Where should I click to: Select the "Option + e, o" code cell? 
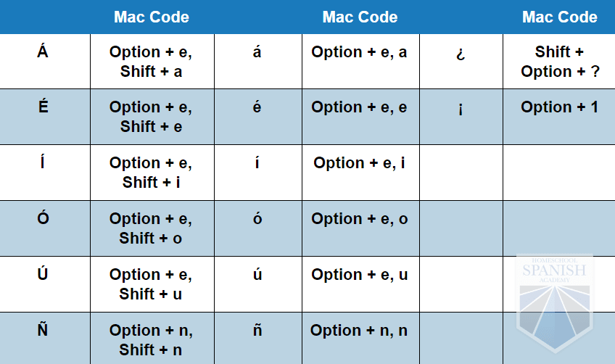tap(359, 219)
